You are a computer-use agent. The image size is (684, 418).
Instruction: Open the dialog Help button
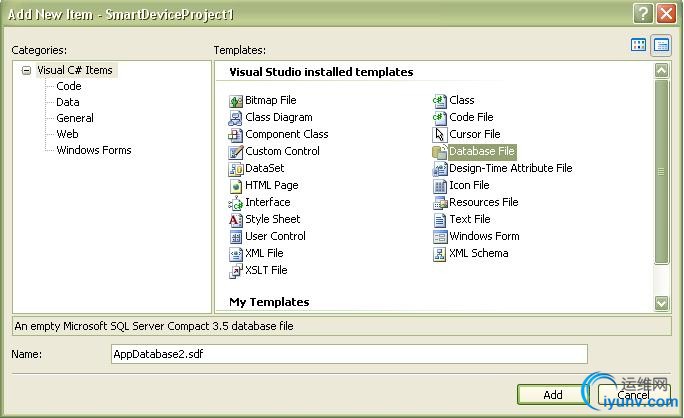[643, 14]
